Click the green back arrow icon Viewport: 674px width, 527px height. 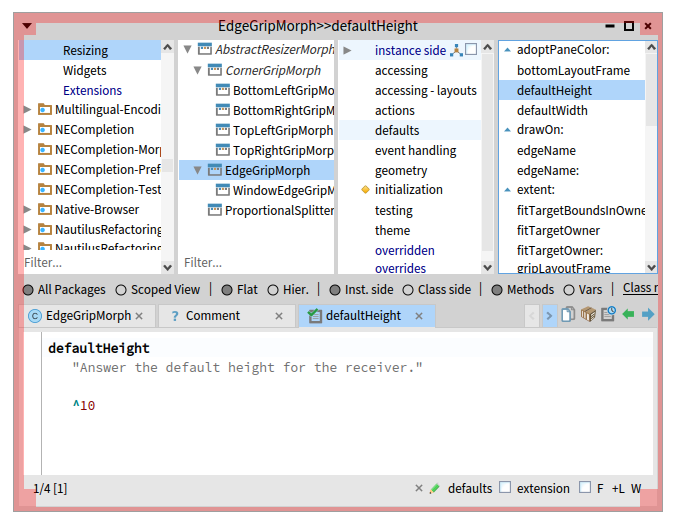(x=628, y=315)
